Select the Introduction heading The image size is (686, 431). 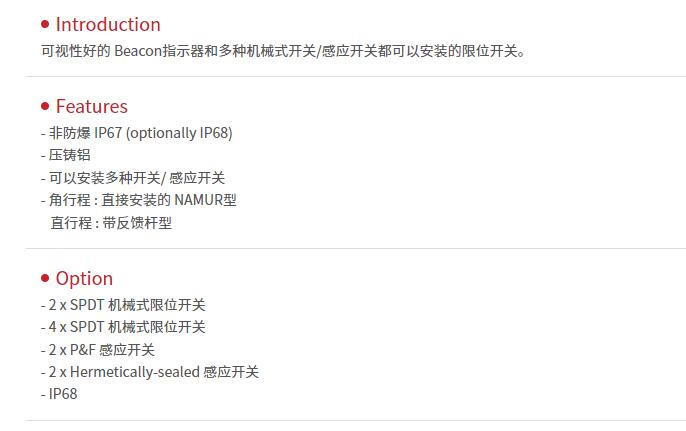[108, 24]
